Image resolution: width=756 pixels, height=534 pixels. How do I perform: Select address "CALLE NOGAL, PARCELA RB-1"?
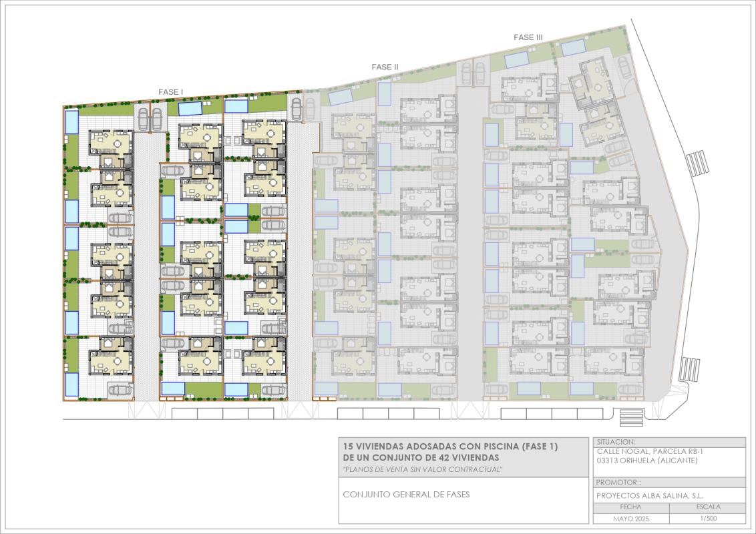coord(649,452)
